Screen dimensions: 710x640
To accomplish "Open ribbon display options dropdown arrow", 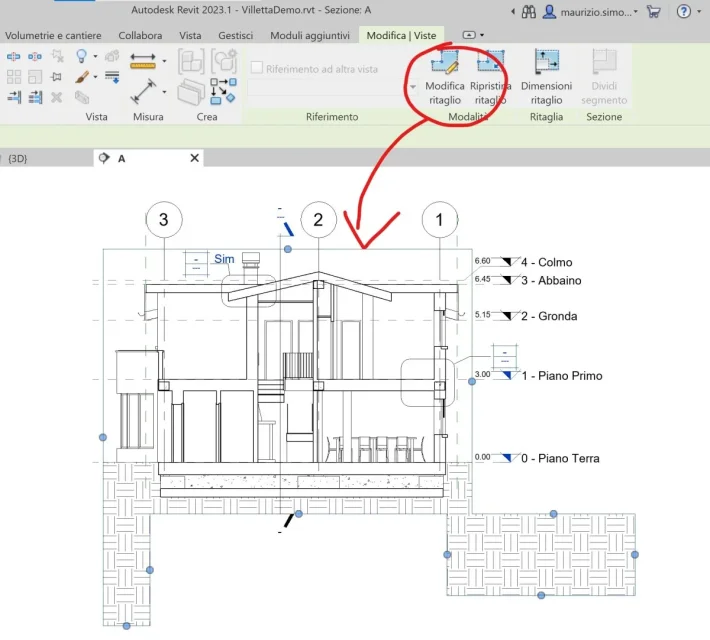I will click(x=482, y=35).
